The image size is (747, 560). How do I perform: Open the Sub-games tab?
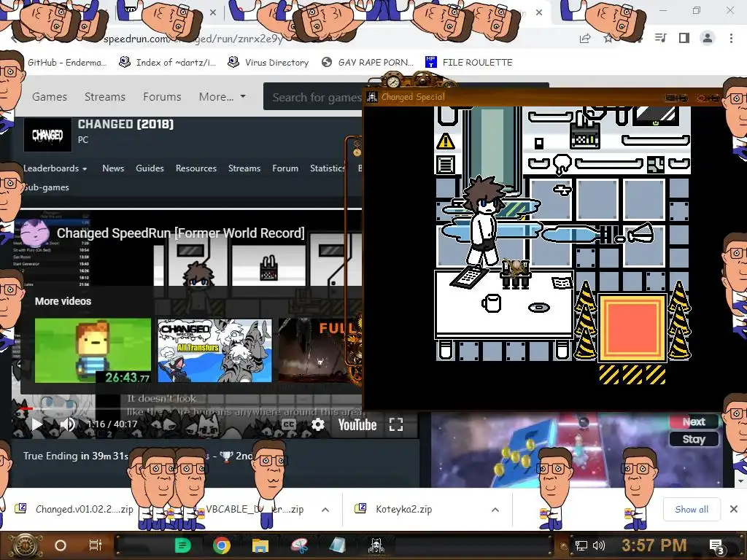point(47,187)
